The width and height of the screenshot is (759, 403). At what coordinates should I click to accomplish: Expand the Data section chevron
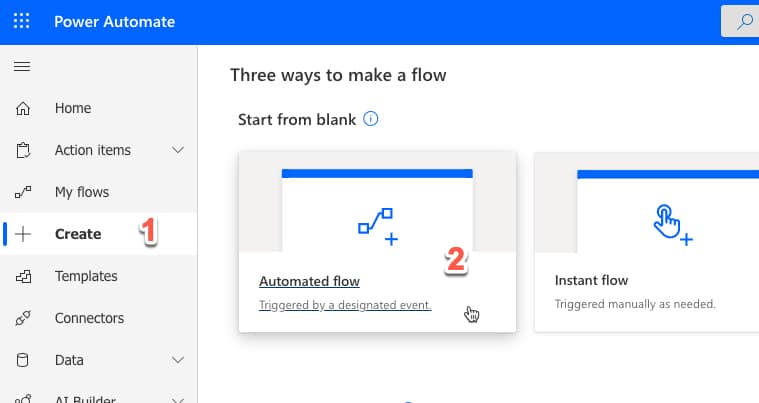point(178,360)
